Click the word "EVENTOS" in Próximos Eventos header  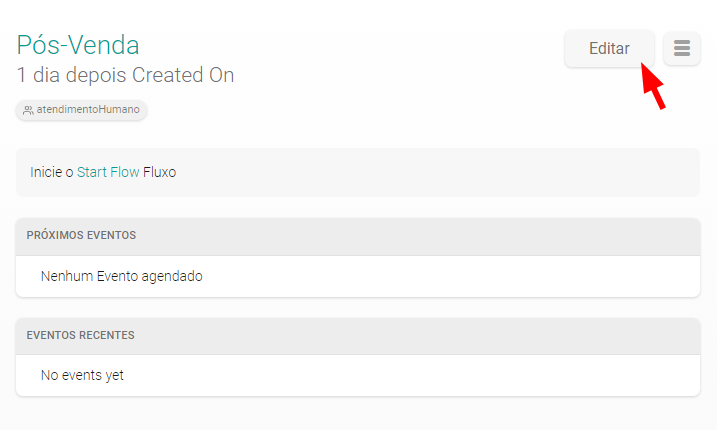[111, 236]
